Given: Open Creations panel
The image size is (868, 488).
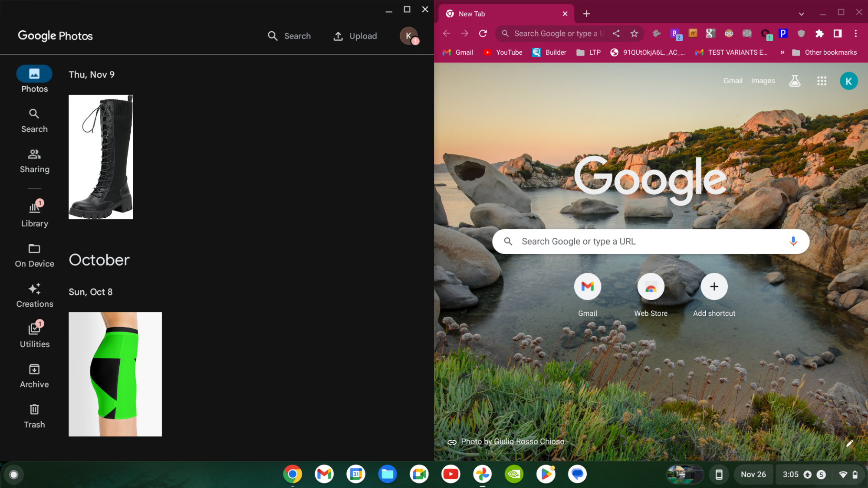Looking at the screenshot, I should click(x=34, y=295).
